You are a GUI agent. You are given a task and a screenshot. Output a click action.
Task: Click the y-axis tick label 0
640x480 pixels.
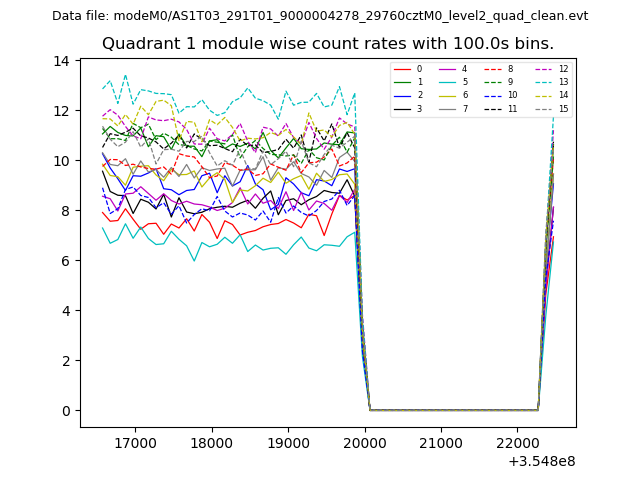pos(65,411)
